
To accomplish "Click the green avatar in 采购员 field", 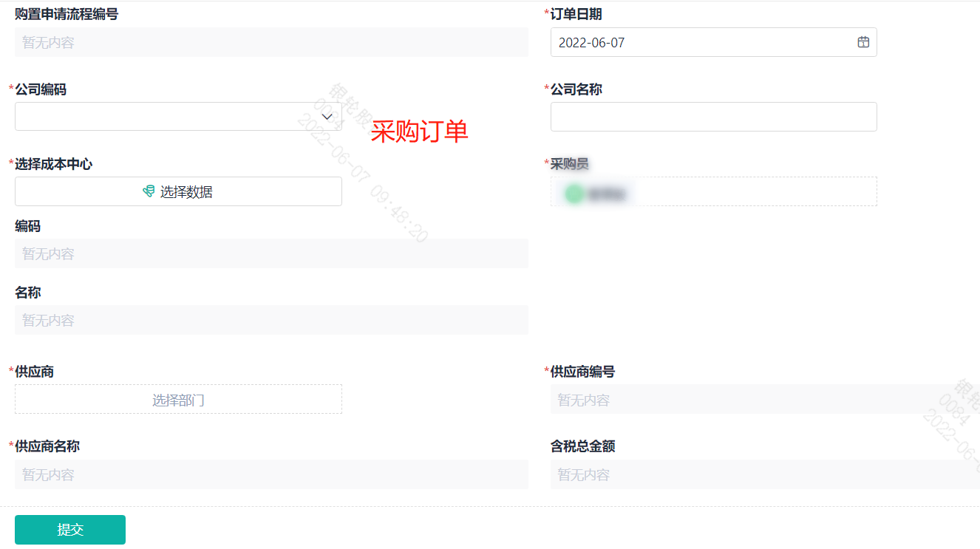I will point(574,194).
